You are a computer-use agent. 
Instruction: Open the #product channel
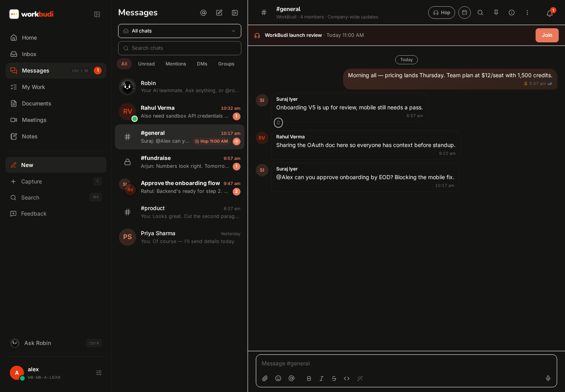(x=180, y=212)
